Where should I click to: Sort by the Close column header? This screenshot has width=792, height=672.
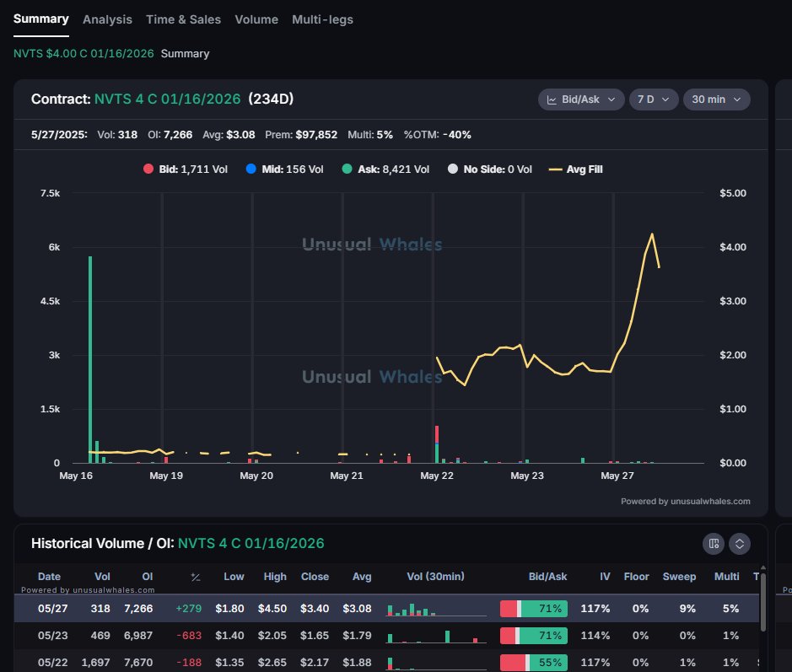tap(315, 577)
